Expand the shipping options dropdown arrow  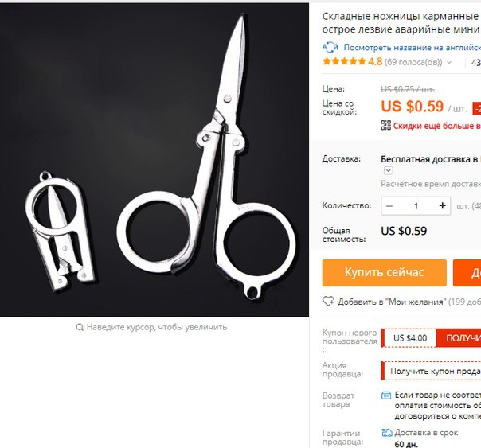pyautogui.click(x=388, y=170)
